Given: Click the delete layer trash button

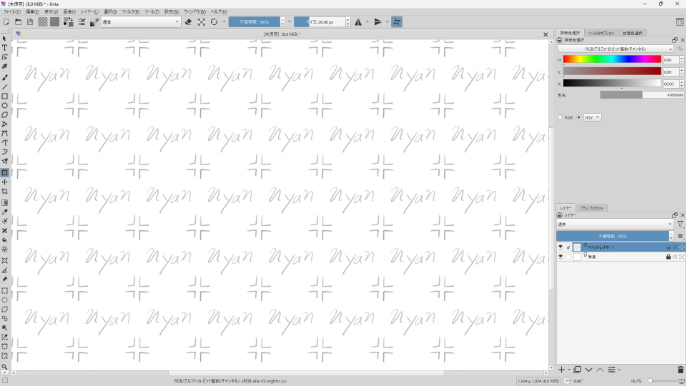Looking at the screenshot, I should click(680, 370).
